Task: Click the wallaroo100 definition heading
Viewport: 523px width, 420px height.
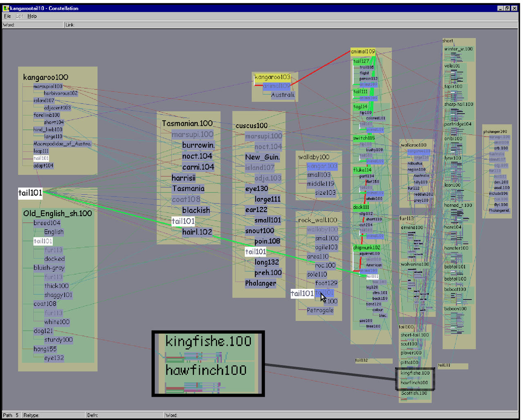Action: coord(413,145)
